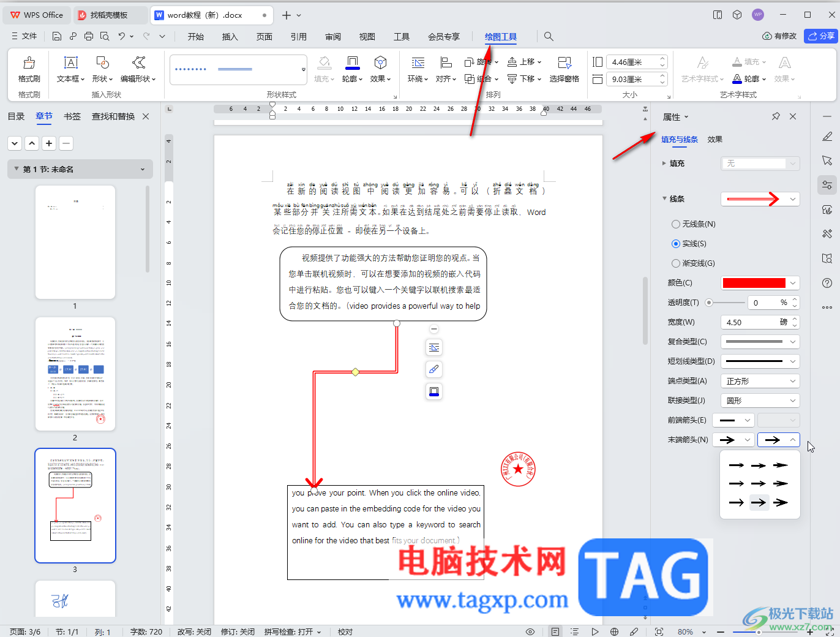Click the print icon in quick toolbar
The width and height of the screenshot is (840, 637).
click(89, 36)
